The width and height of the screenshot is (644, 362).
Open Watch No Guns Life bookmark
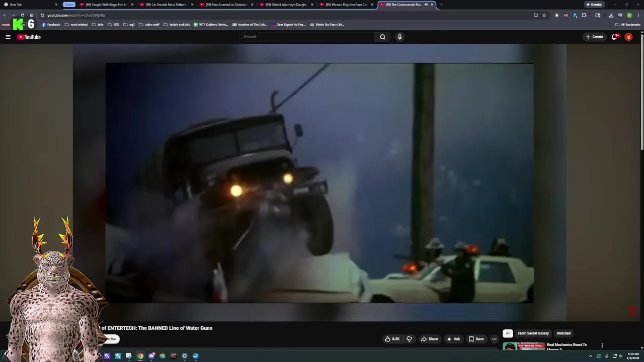[327, 25]
